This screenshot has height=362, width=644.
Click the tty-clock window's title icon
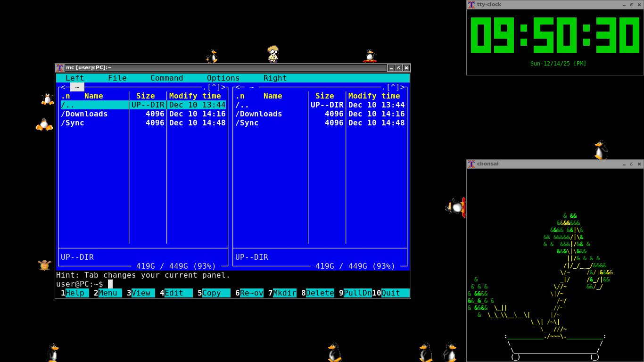[471, 5]
